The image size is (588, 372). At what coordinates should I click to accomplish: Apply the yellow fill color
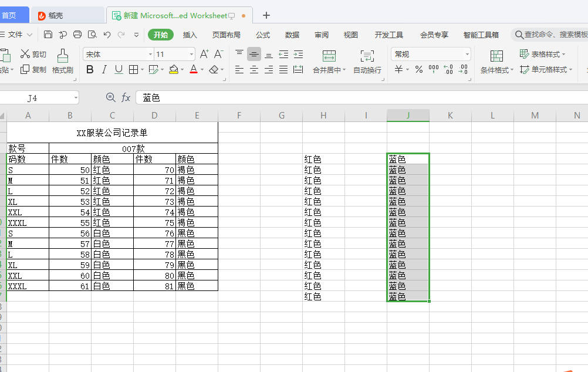coord(174,69)
